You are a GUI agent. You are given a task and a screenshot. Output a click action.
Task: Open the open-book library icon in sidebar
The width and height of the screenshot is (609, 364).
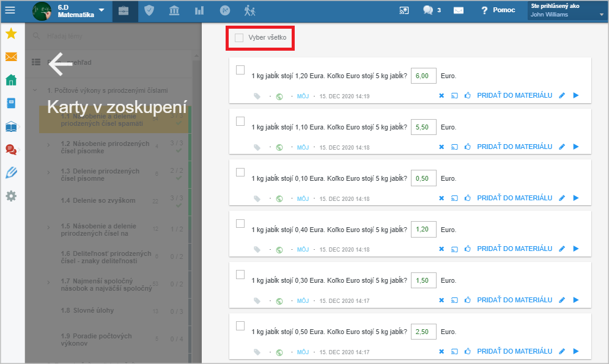[x=11, y=126]
